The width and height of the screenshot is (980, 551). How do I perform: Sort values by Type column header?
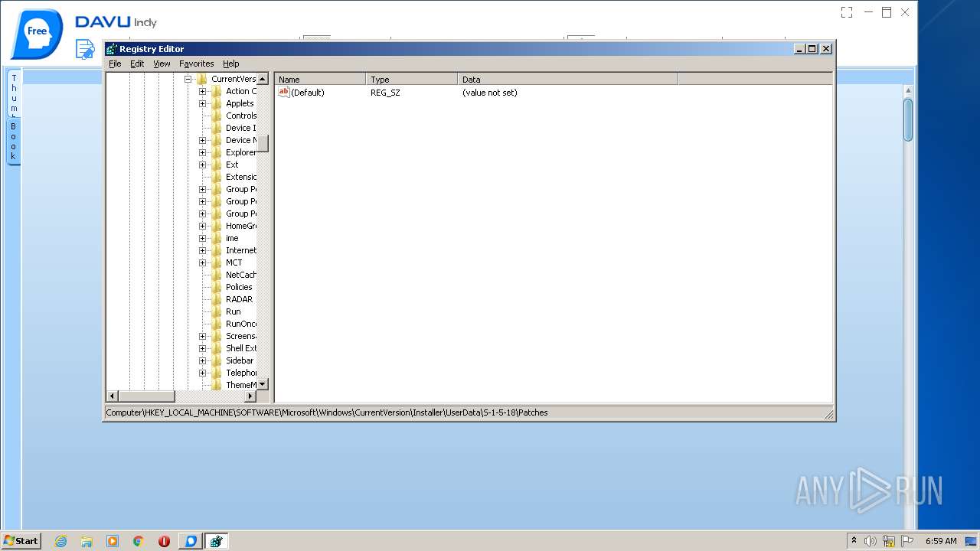tap(412, 79)
